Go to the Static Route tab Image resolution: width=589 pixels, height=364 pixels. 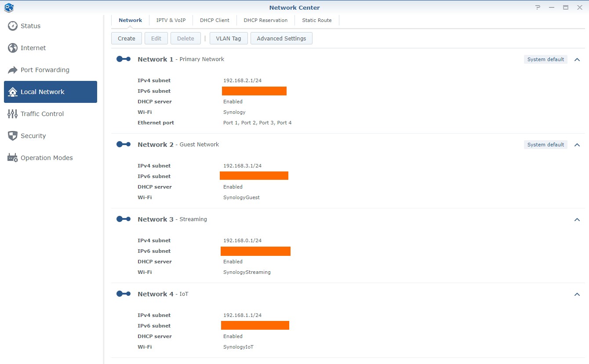[317, 20]
